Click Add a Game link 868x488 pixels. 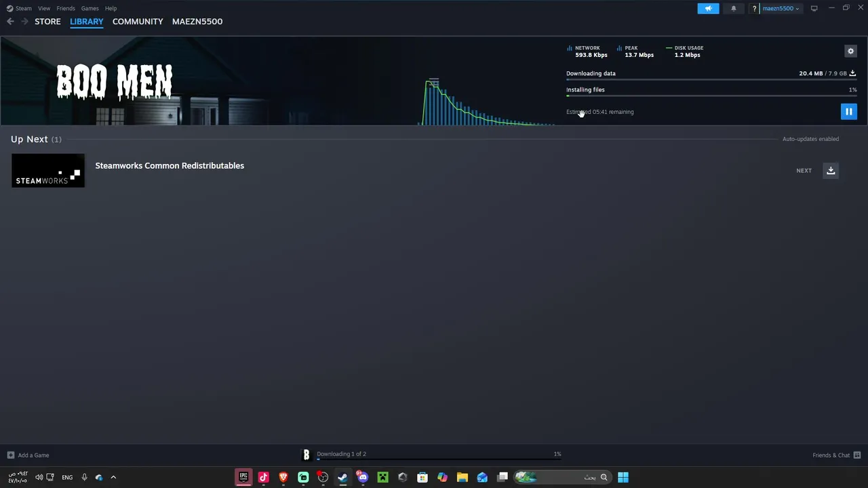33,455
